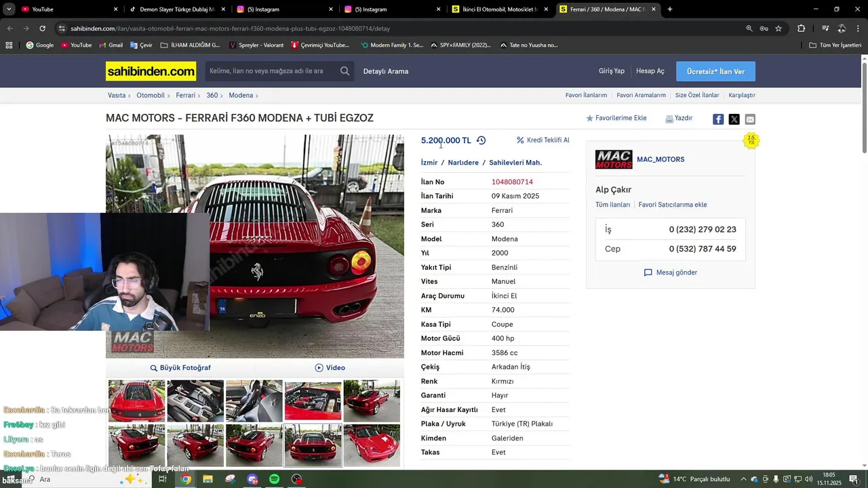Open Tüm Yer İşaretleri bookmarks folder
The width and height of the screenshot is (868, 488).
(x=835, y=45)
